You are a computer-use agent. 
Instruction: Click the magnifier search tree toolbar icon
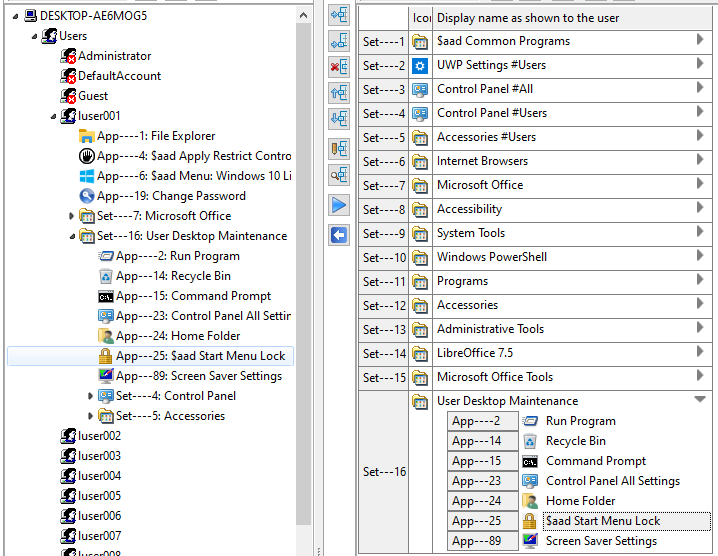(x=338, y=175)
